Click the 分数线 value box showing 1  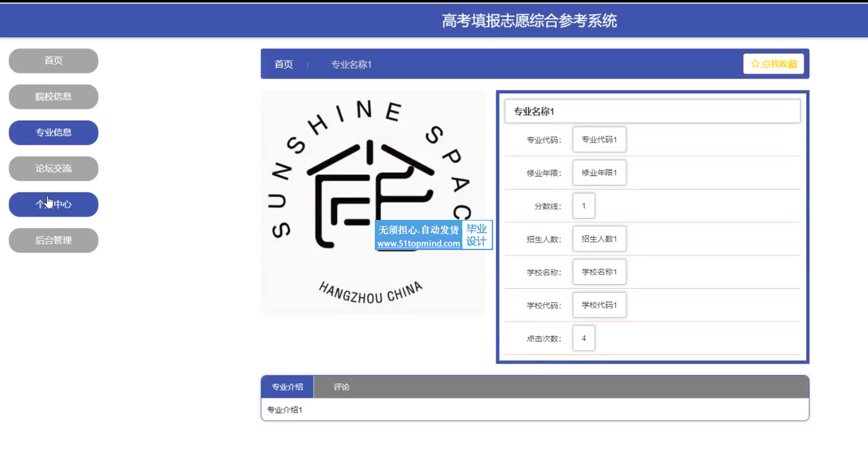coord(584,206)
